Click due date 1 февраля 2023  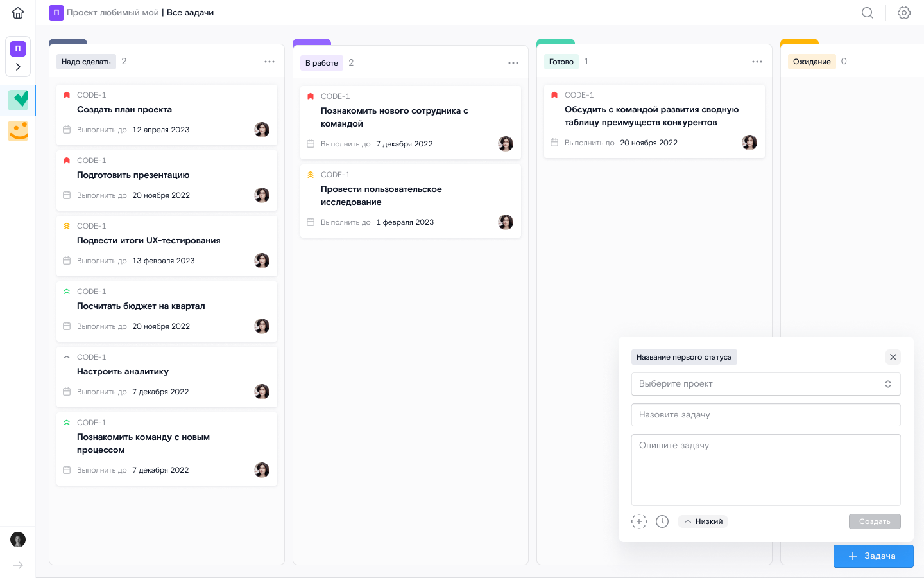coord(405,222)
